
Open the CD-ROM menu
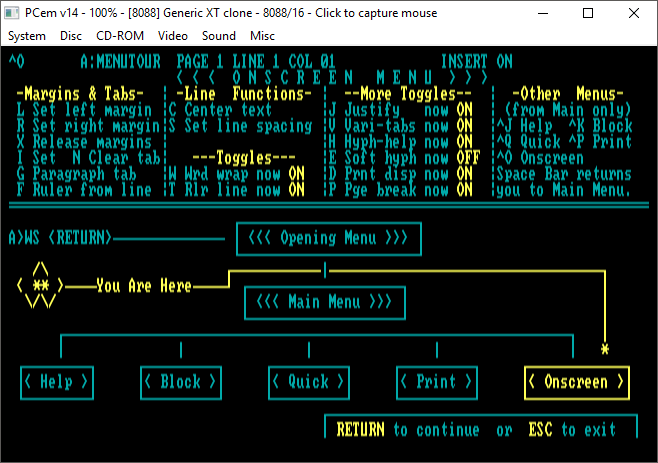120,36
